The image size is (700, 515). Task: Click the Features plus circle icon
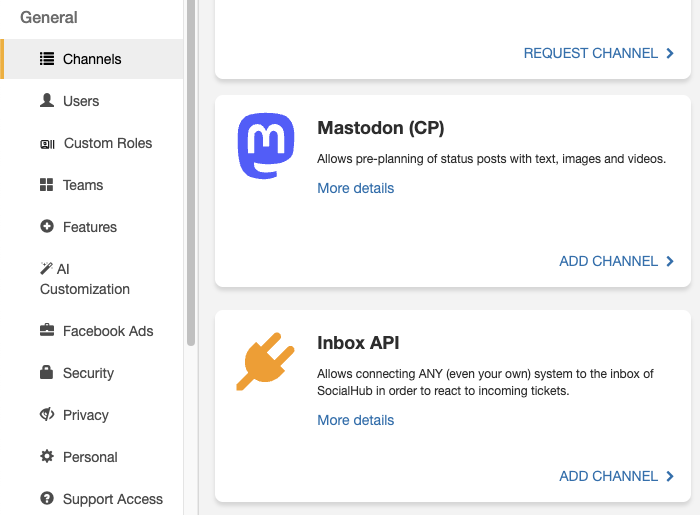coord(47,226)
